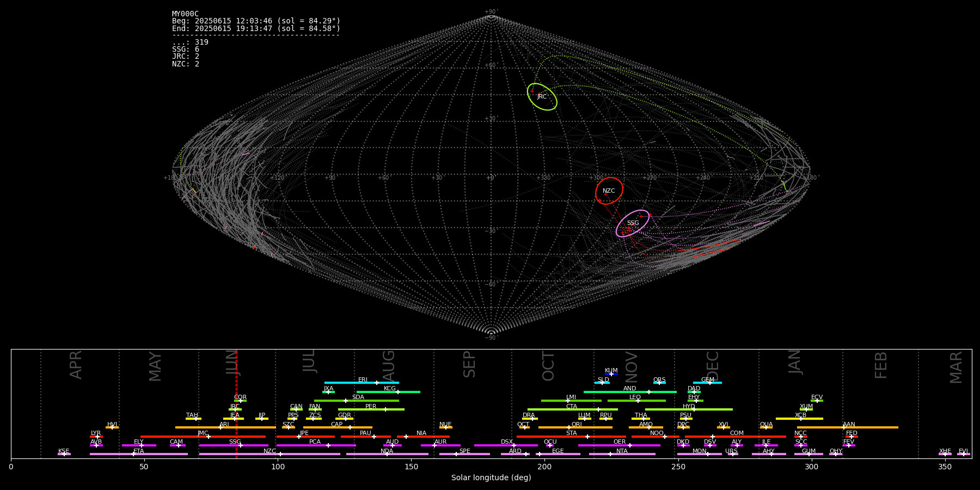Click the blue KUM shower bar
980x490 pixels.
point(611,374)
